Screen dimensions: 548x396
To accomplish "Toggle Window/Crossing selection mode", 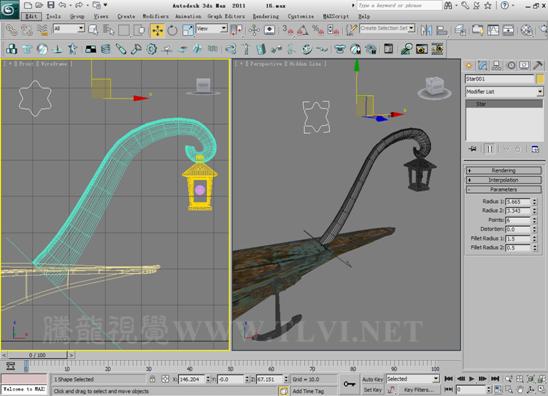I will click(139, 30).
